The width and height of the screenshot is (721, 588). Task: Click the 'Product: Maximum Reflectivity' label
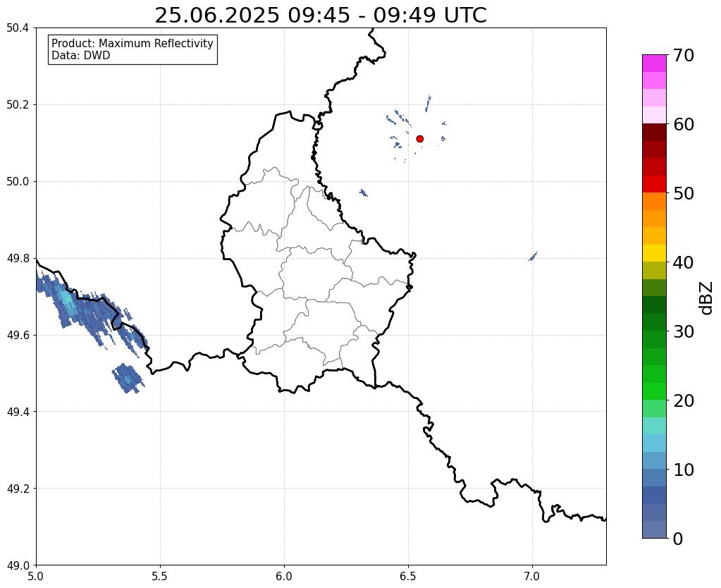point(133,43)
